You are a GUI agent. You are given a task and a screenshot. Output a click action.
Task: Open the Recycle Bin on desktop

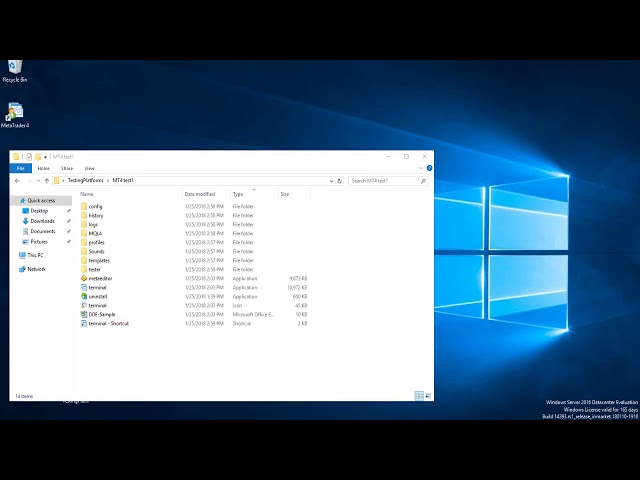pos(15,68)
